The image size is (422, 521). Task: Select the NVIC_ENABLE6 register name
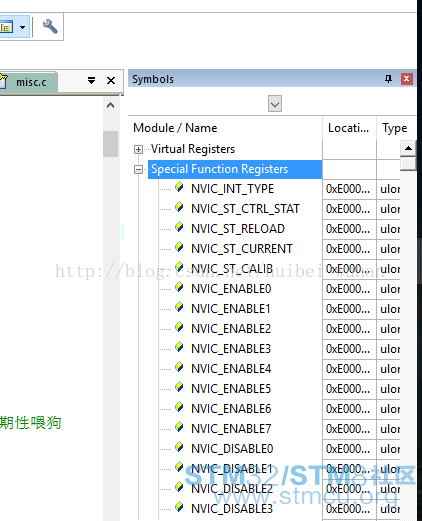click(231, 409)
